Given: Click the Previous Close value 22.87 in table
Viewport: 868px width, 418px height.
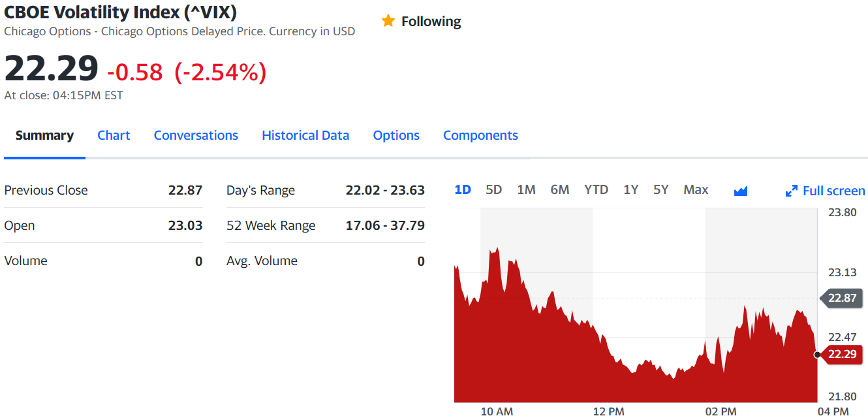Looking at the screenshot, I should pyautogui.click(x=185, y=190).
